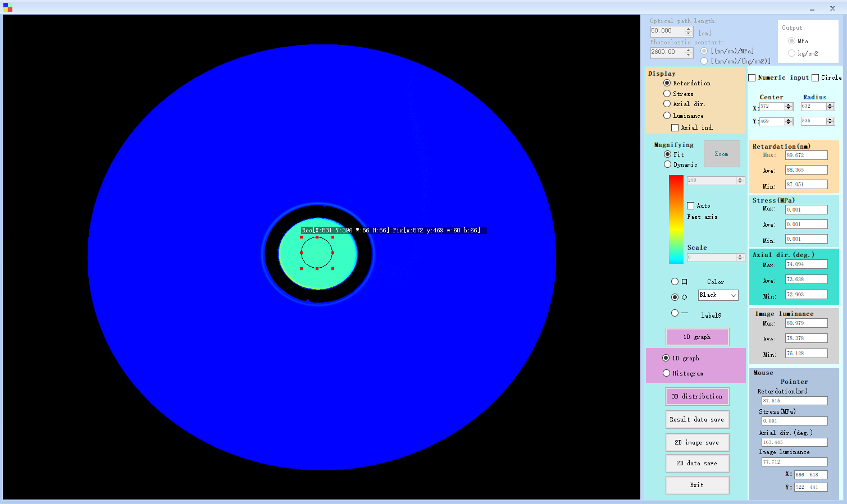Select the Histogram radio option
Viewport: 847px width, 504px height.
click(667, 373)
